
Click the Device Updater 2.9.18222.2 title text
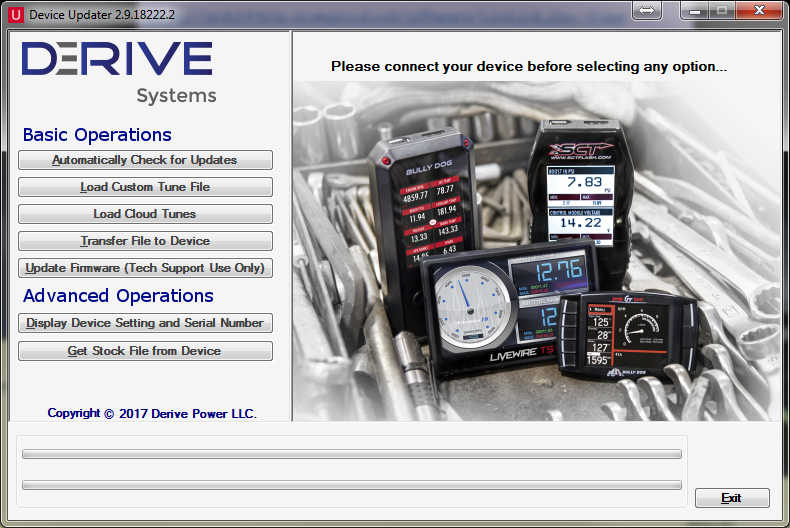102,15
